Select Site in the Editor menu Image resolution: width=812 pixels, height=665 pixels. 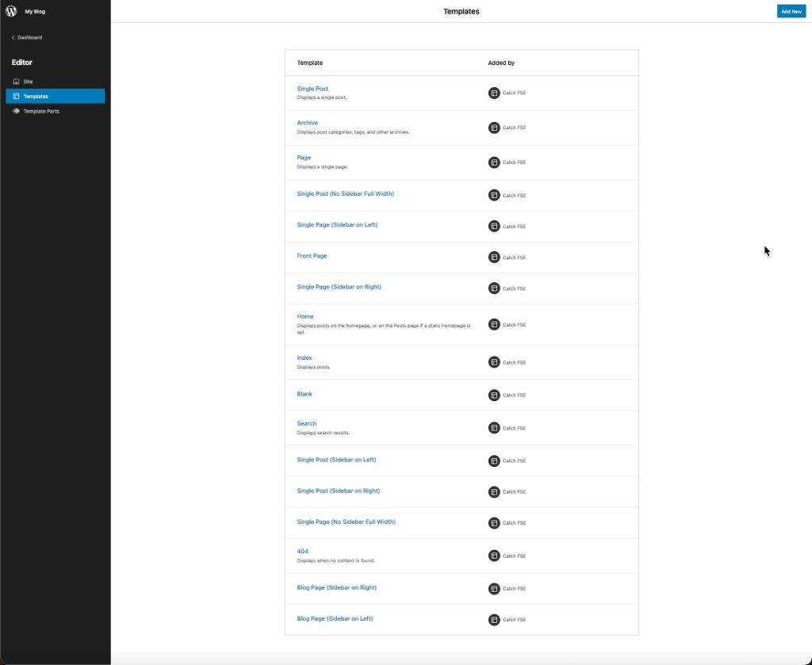28,81
